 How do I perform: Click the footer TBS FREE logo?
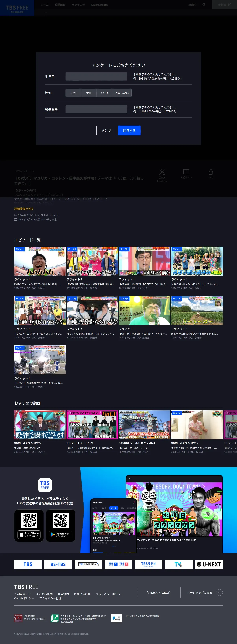click(x=26, y=587)
